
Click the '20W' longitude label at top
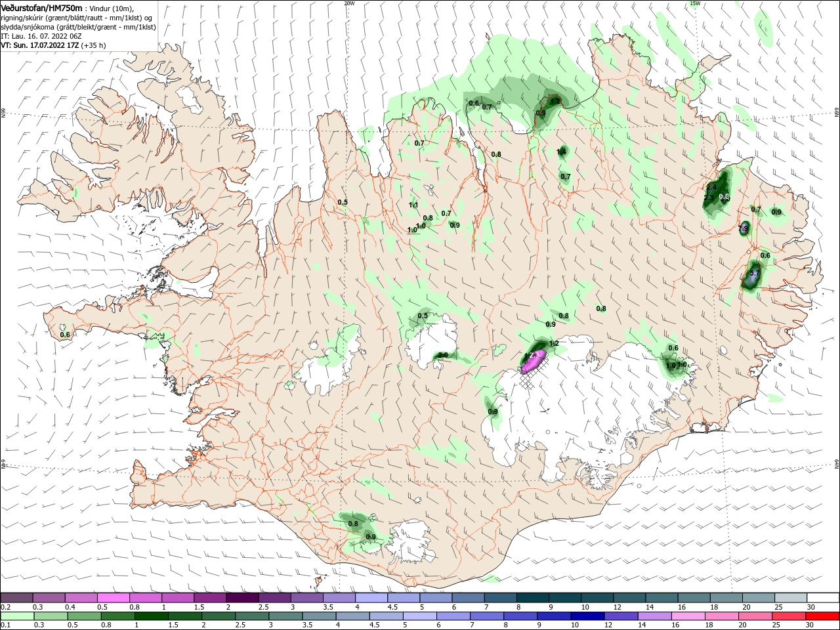pyautogui.click(x=349, y=3)
